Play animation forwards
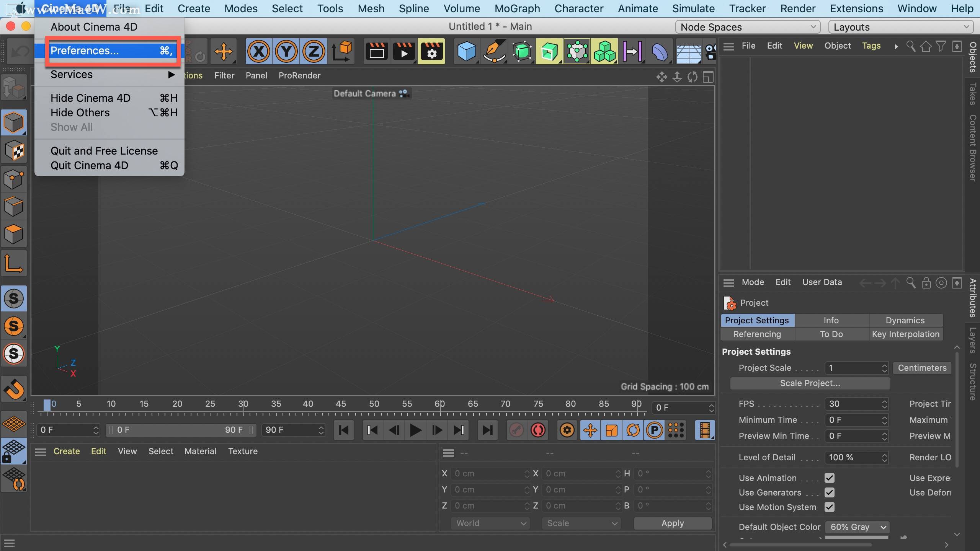Viewport: 980px width, 551px height. pyautogui.click(x=415, y=430)
